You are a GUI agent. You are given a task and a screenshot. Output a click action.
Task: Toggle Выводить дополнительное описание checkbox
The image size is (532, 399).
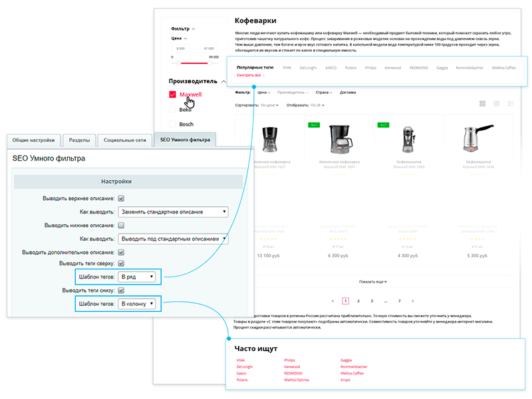[121, 252]
